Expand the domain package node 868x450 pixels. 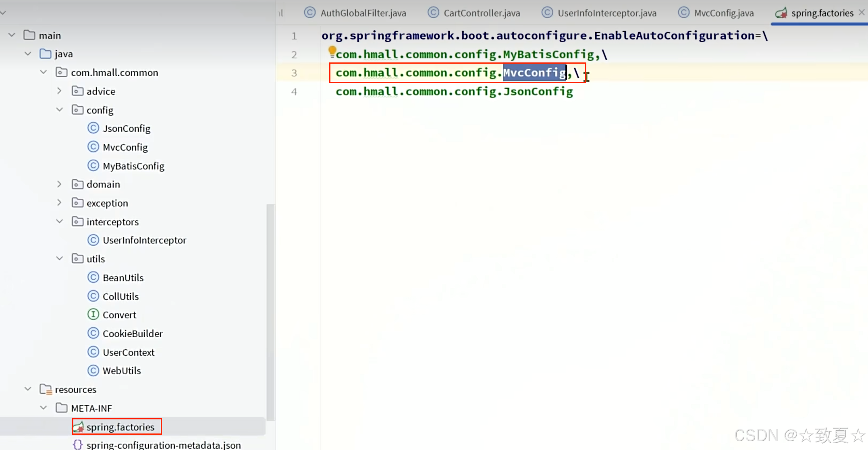pos(59,184)
